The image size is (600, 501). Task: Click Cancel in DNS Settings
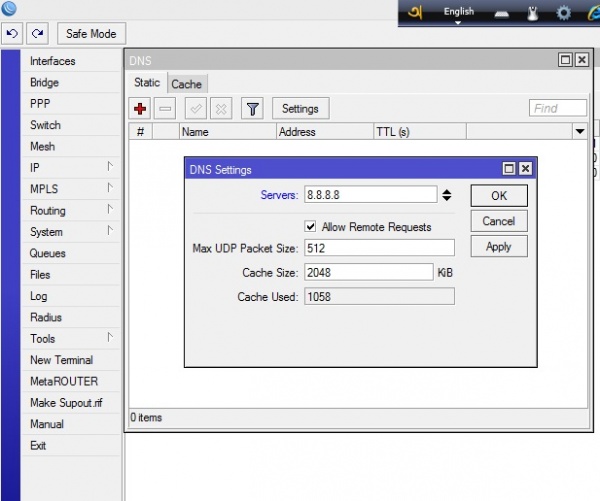(499, 221)
